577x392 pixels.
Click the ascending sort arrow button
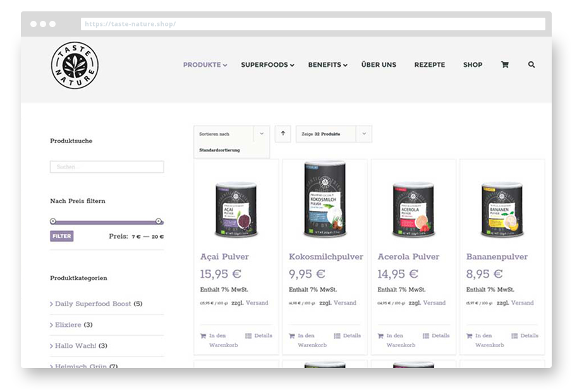coord(283,134)
